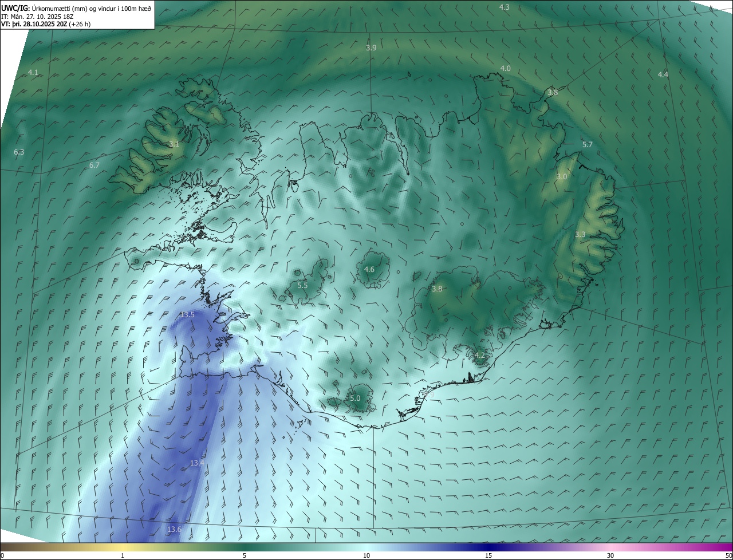Click the 4.6 value on the glacier
Image resolution: width=733 pixels, height=560 pixels.
pyautogui.click(x=369, y=270)
